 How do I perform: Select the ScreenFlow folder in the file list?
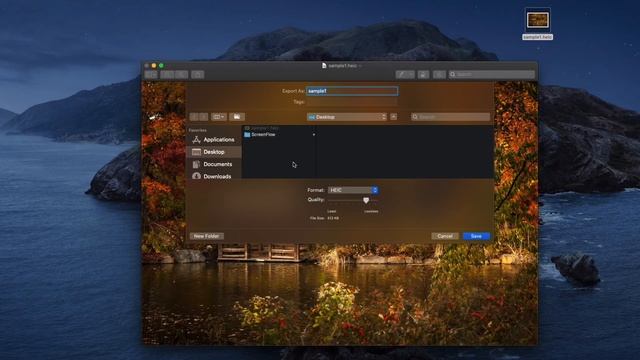280,134
